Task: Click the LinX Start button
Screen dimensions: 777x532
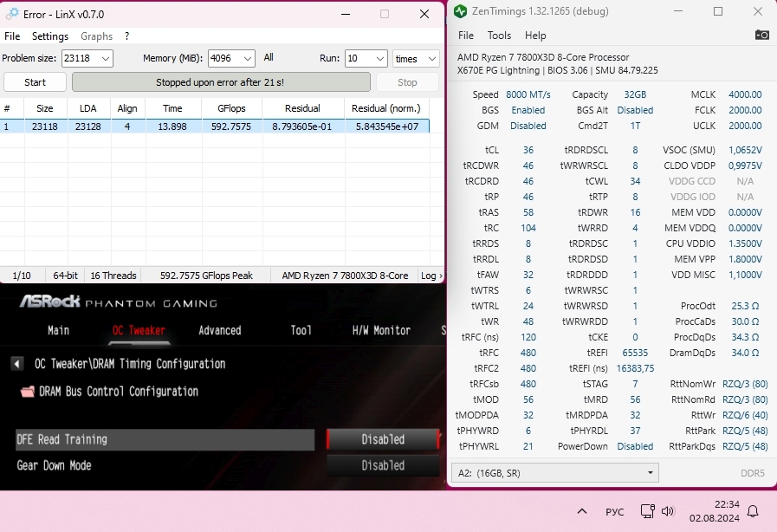Action: [35, 82]
